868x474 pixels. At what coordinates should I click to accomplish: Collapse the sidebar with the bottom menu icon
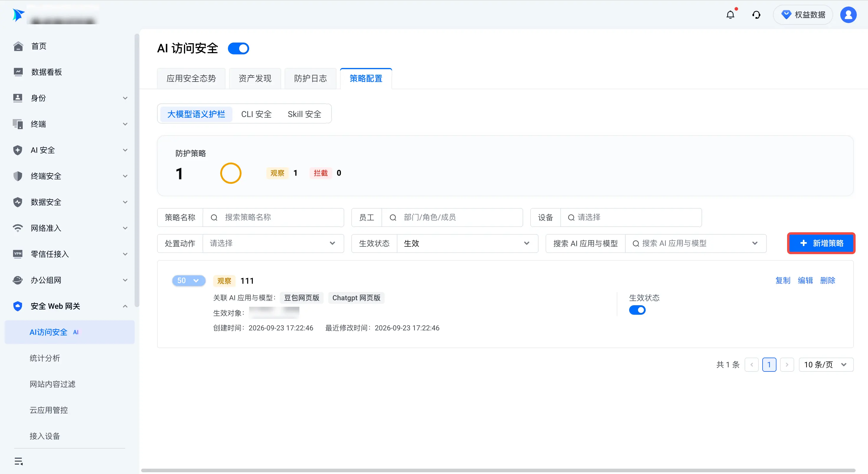click(19, 461)
